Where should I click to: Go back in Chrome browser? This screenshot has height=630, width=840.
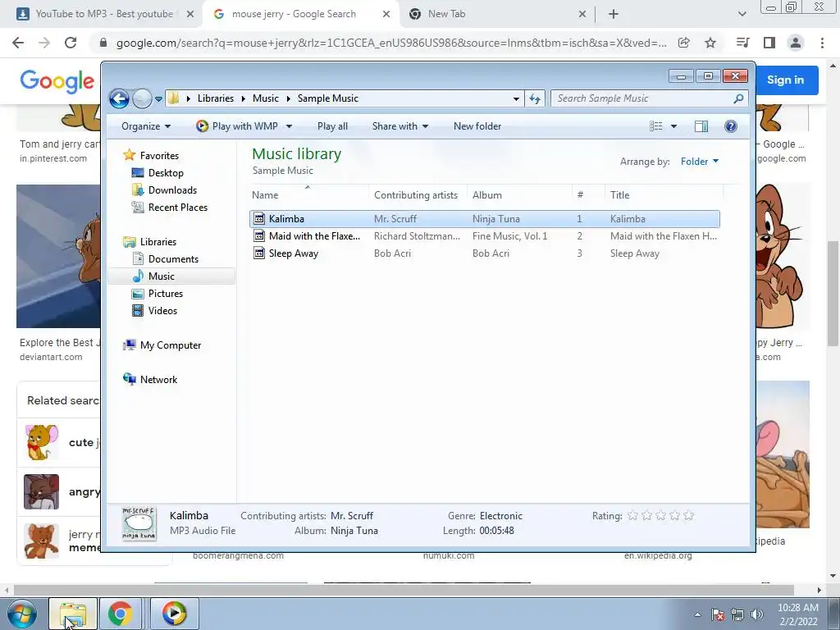pyautogui.click(x=18, y=43)
